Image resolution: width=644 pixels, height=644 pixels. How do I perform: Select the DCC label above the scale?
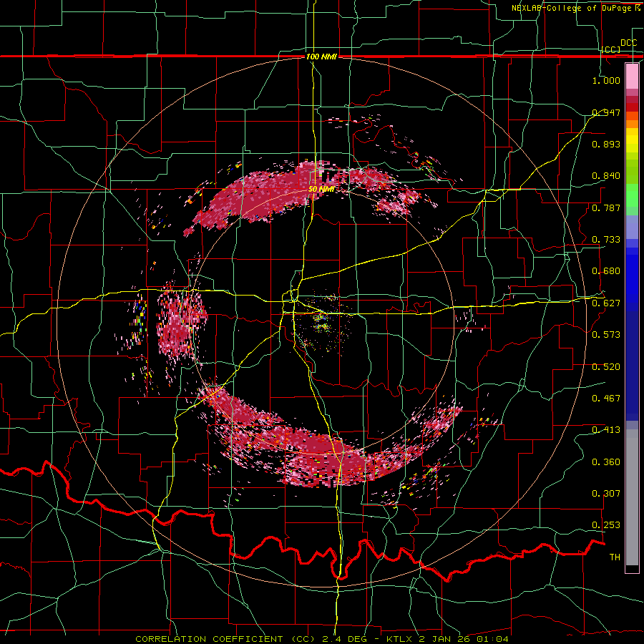628,43
